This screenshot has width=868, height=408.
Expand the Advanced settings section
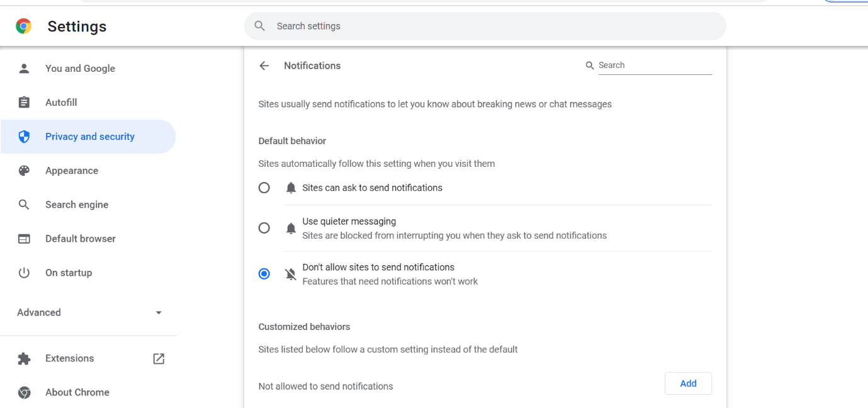[x=39, y=312]
